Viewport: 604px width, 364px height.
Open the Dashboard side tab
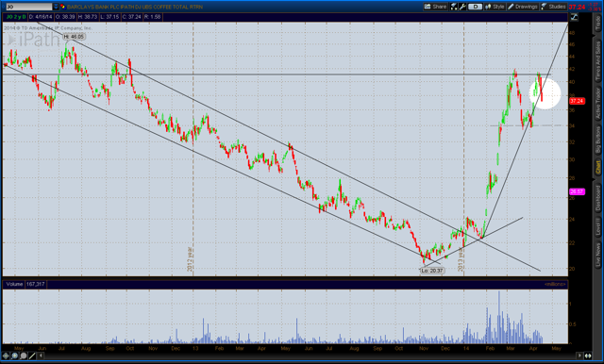(x=597, y=198)
